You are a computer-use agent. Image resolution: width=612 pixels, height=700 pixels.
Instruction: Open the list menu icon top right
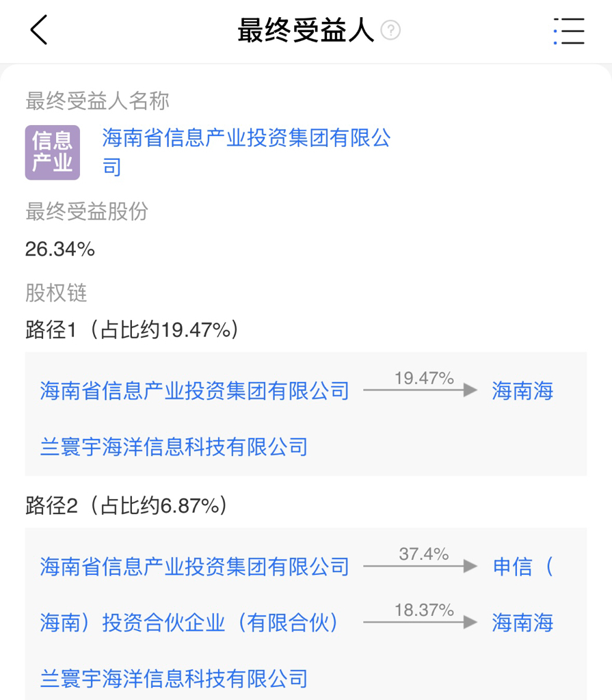click(x=569, y=31)
